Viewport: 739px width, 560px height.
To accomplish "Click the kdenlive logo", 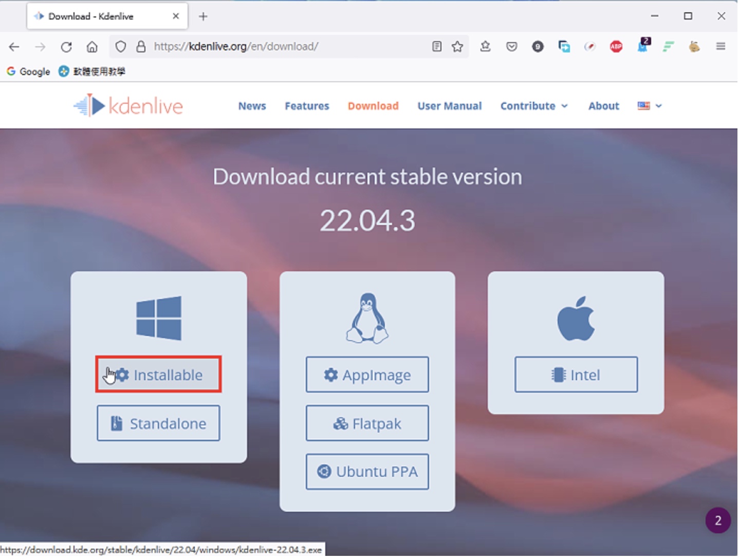I will point(128,106).
